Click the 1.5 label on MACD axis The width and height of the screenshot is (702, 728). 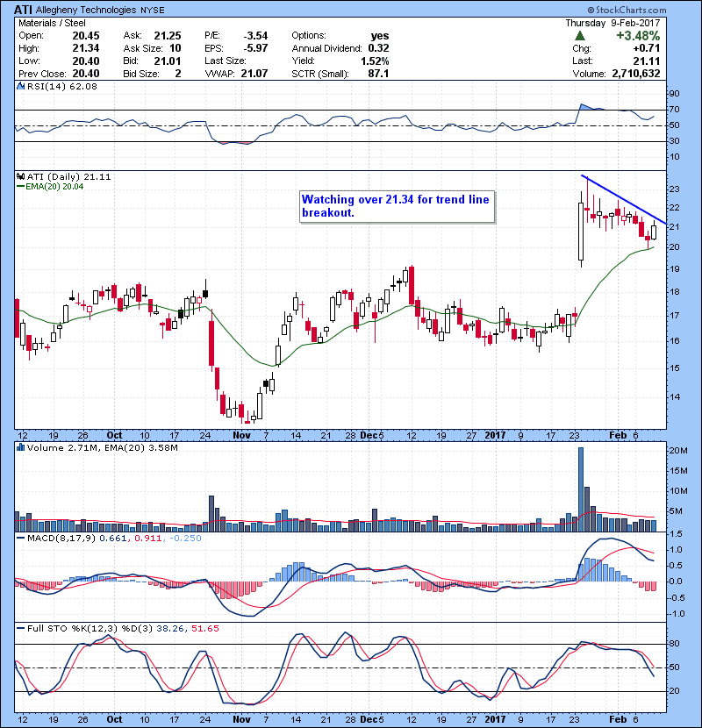pyautogui.click(x=676, y=534)
